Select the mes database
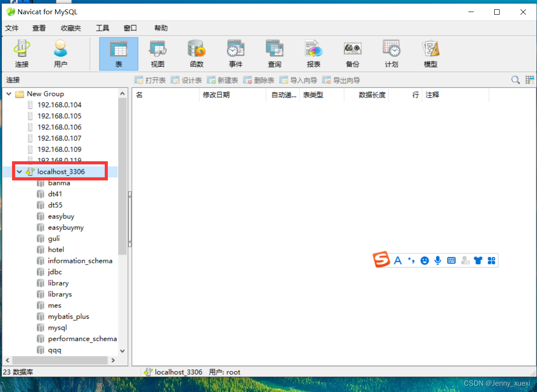537x392 pixels. pos(54,305)
